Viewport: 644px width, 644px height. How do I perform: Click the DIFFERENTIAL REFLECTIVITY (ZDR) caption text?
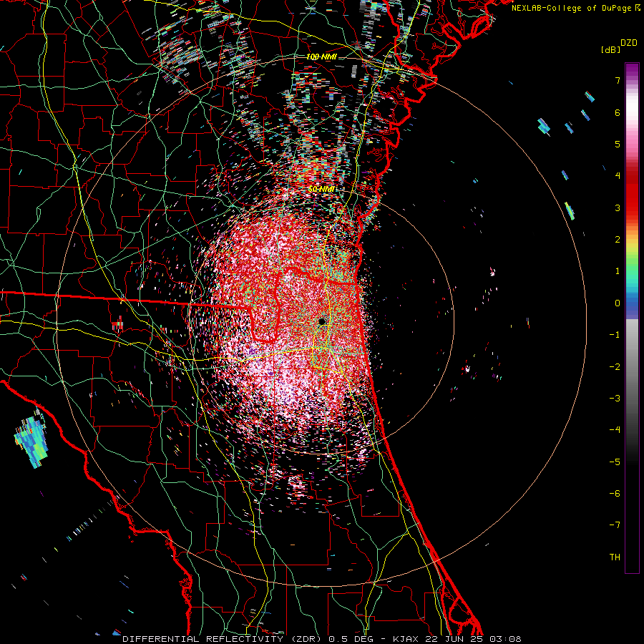pos(223,639)
